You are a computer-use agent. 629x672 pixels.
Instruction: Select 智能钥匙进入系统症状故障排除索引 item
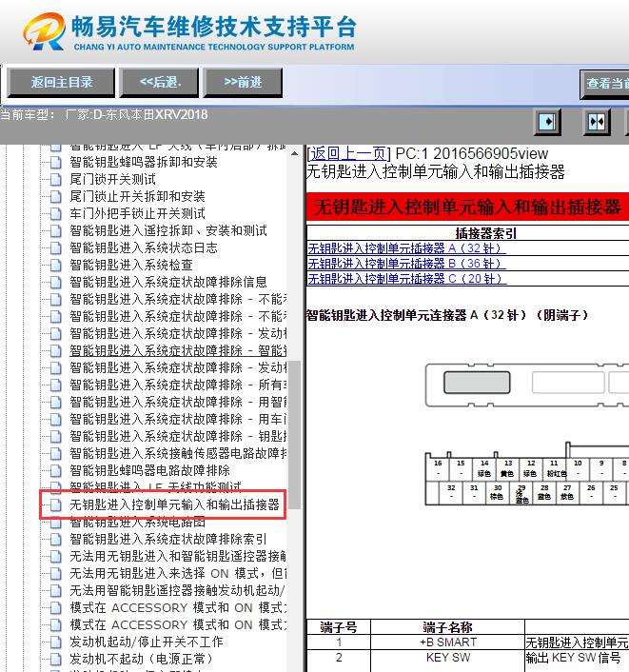pyautogui.click(x=168, y=539)
